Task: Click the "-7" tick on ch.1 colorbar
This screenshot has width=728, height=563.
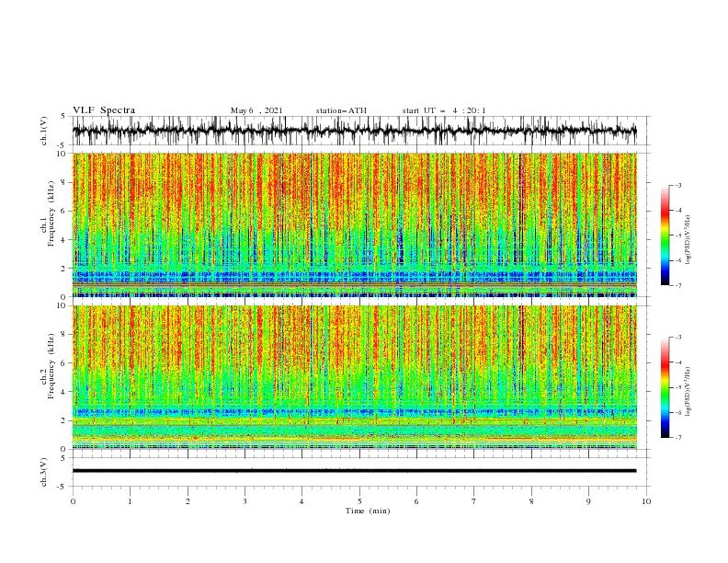Action: [x=678, y=286]
